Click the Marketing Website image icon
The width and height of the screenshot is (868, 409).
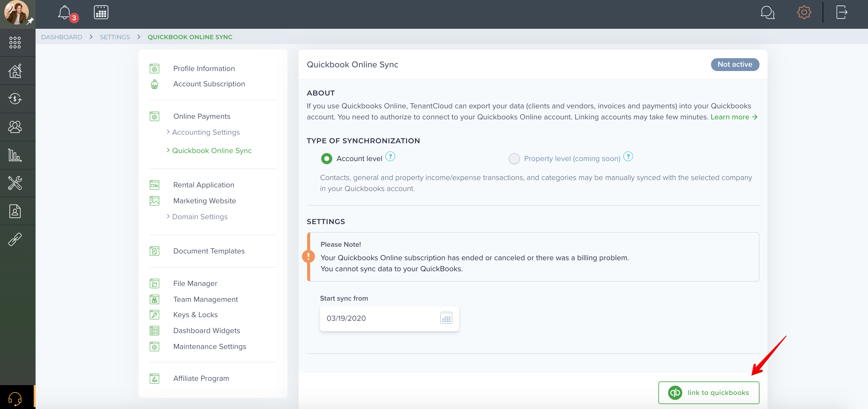[154, 201]
